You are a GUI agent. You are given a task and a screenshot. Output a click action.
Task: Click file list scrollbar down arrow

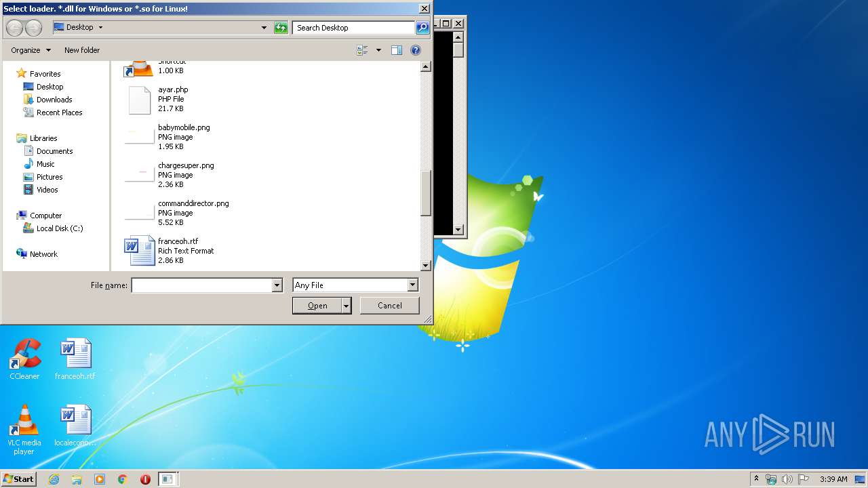(x=426, y=266)
